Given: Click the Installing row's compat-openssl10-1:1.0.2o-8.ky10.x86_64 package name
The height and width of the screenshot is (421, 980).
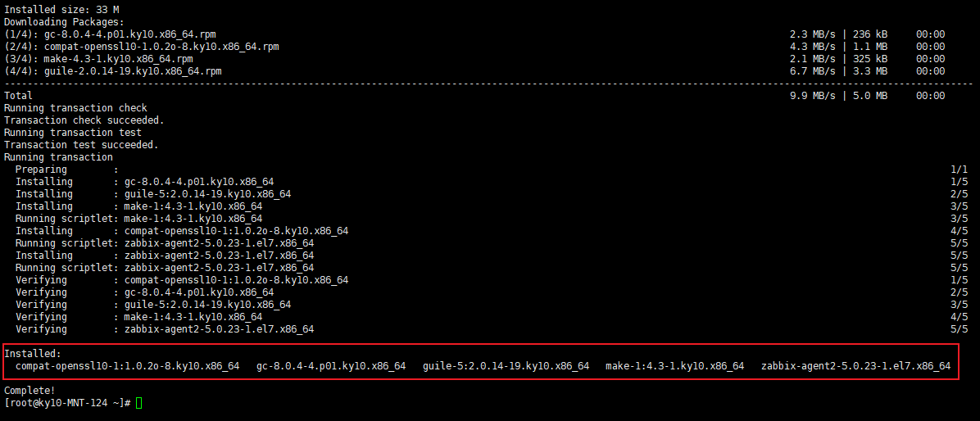Looking at the screenshot, I should coord(236,230).
